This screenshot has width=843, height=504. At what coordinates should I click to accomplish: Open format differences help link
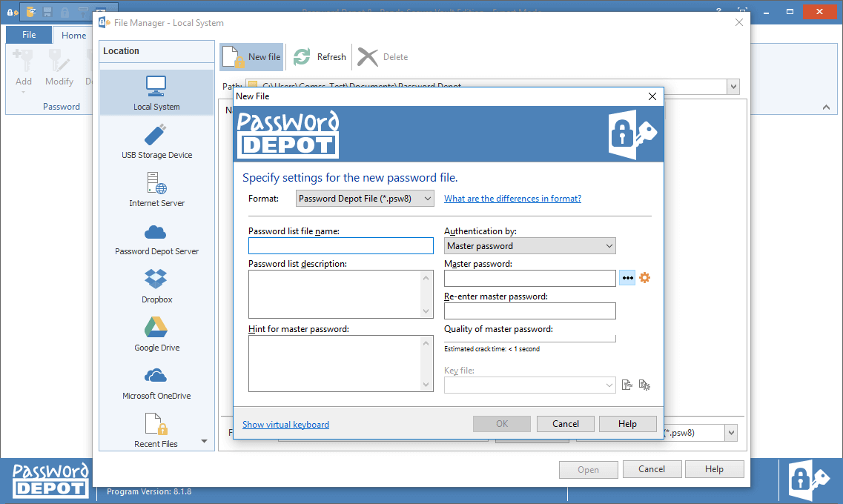click(512, 199)
